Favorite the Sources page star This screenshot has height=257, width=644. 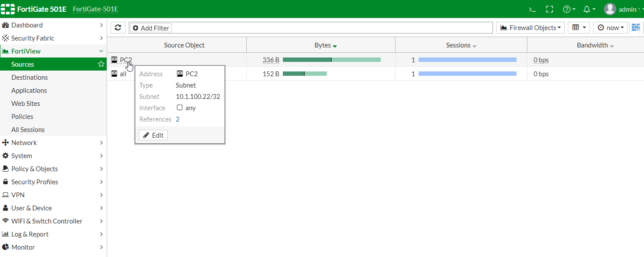[x=101, y=64]
